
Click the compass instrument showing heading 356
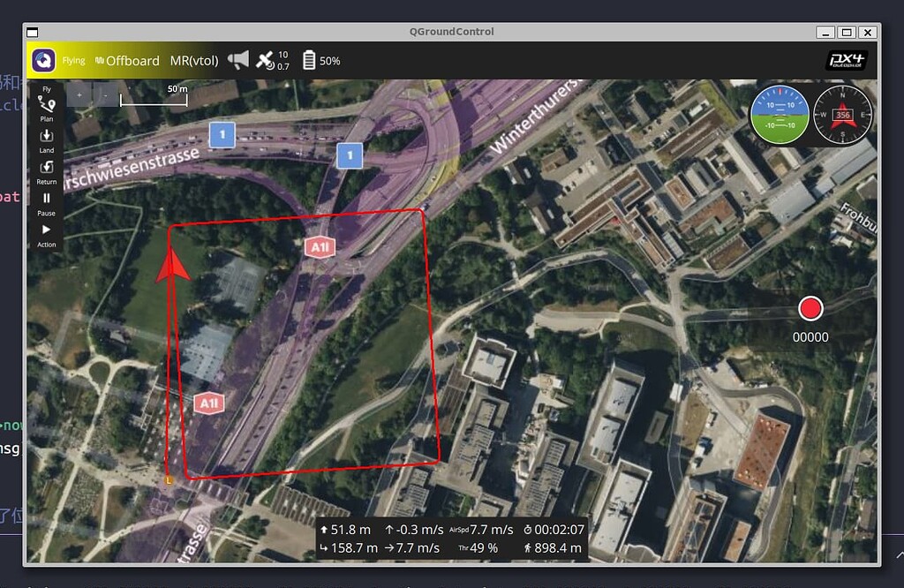click(845, 115)
